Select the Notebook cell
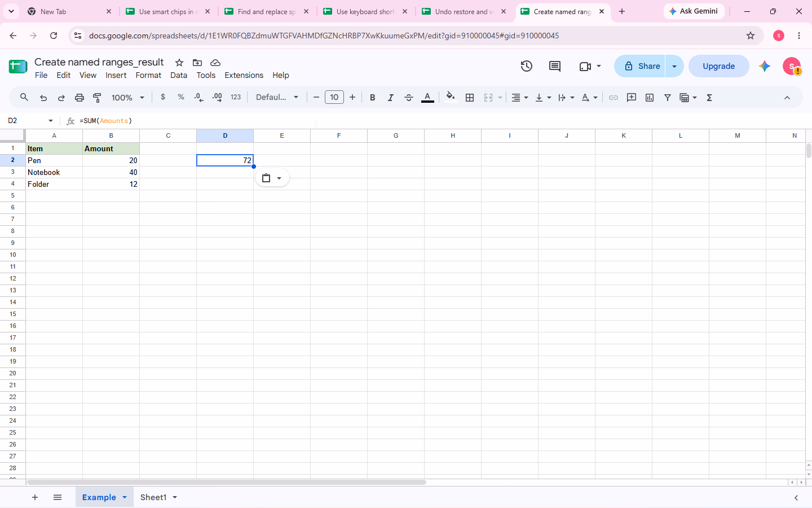The height and width of the screenshot is (508, 812). coord(54,172)
